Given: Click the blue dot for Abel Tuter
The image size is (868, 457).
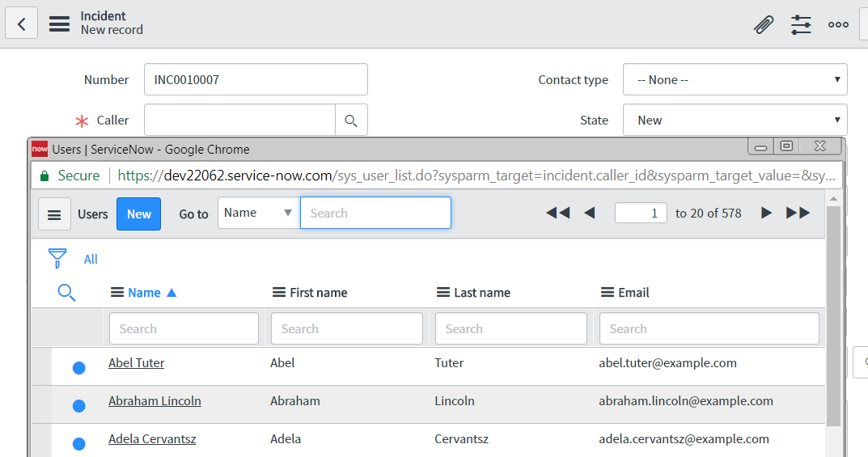Looking at the screenshot, I should [x=79, y=368].
